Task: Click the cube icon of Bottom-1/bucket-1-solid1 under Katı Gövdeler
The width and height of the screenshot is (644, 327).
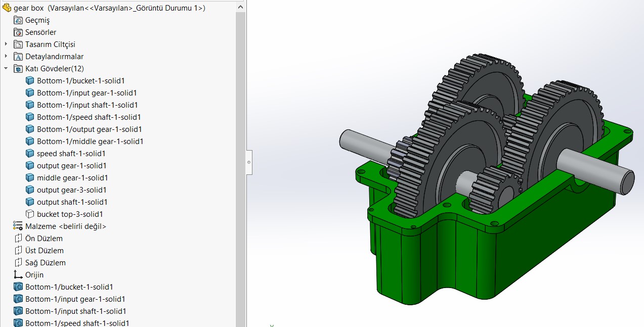Action: tap(30, 81)
